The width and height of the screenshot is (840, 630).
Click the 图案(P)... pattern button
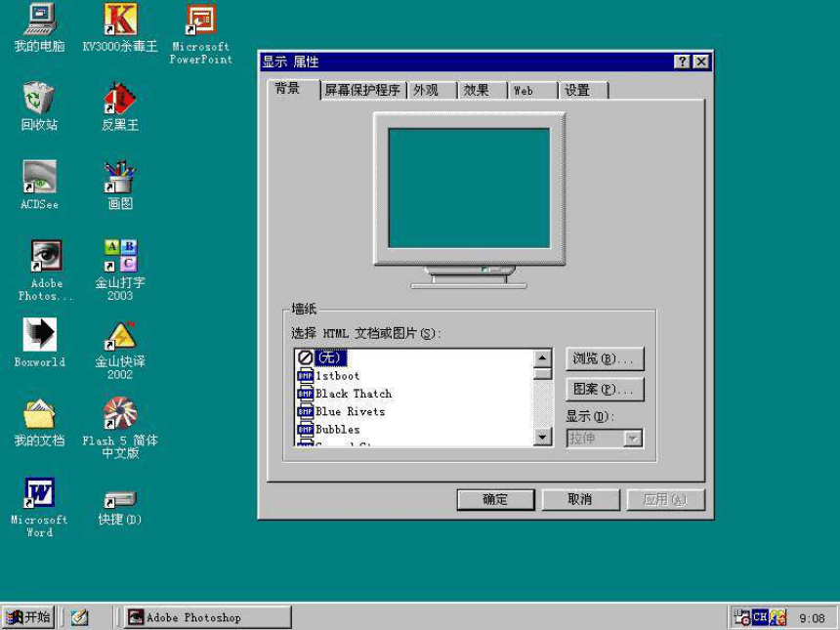point(605,390)
